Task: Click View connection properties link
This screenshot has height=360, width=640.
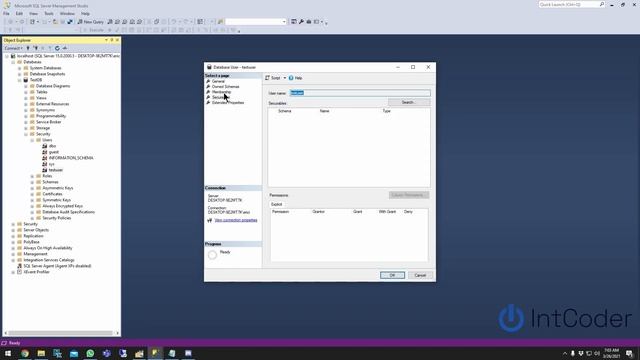Action: [236, 220]
